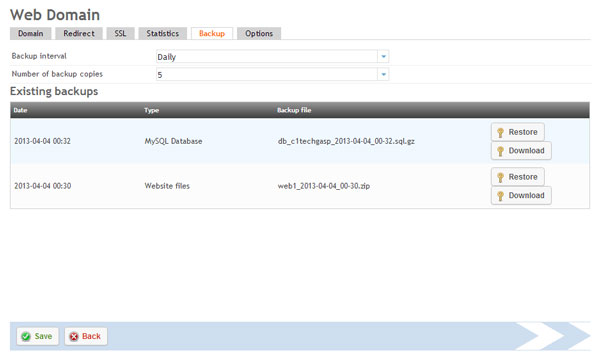This screenshot has height=363, width=600.
Task: Click the Web Domain page title
Action: tap(55, 15)
